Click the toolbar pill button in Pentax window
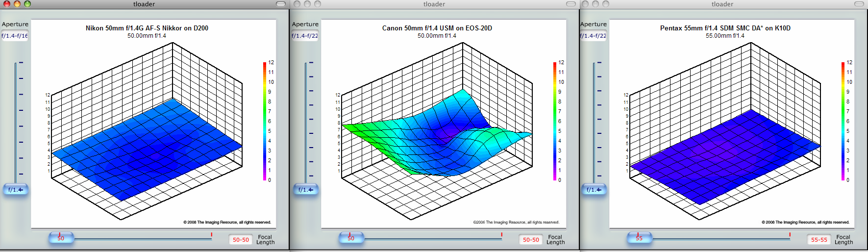868x252 pixels. click(859, 4)
